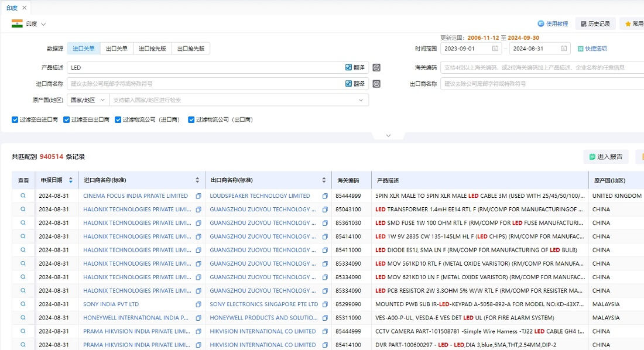Copy exporter name LOUDSPEAKER TECHNOLOGY LIMITED

tap(325, 196)
